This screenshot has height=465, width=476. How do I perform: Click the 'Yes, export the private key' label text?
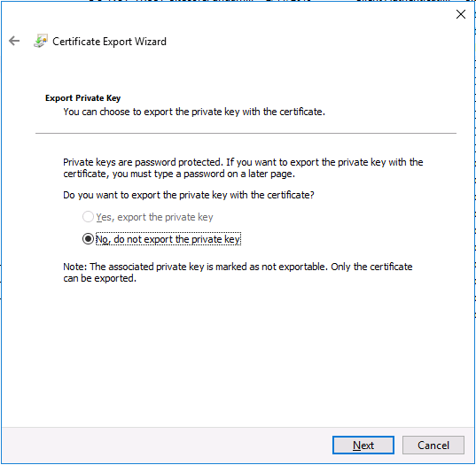click(154, 217)
